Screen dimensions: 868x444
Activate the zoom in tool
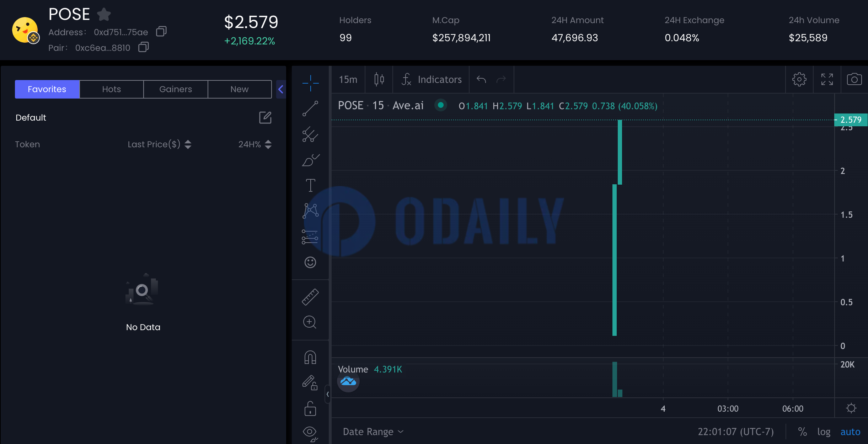click(x=310, y=322)
